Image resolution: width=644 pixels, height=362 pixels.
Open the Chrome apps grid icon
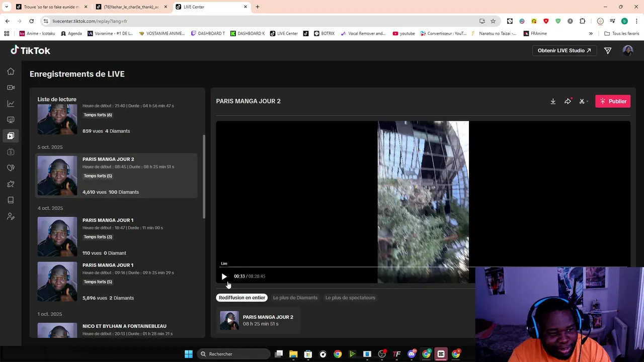click(7, 34)
